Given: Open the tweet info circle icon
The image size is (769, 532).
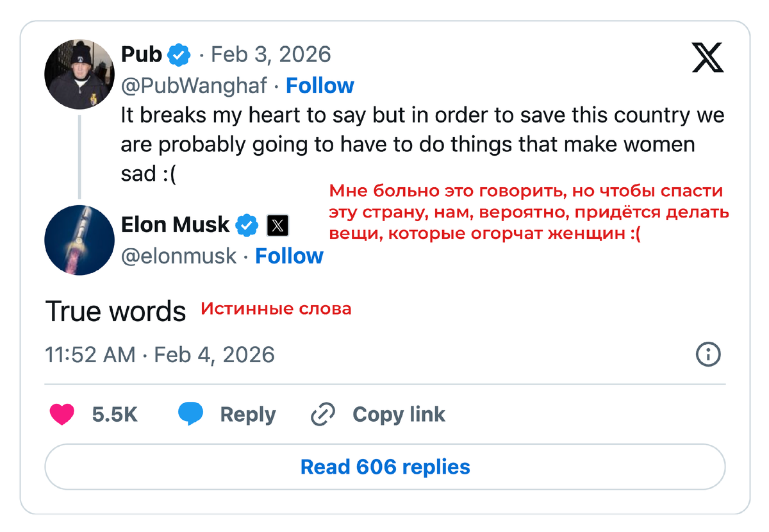Looking at the screenshot, I should [x=708, y=354].
